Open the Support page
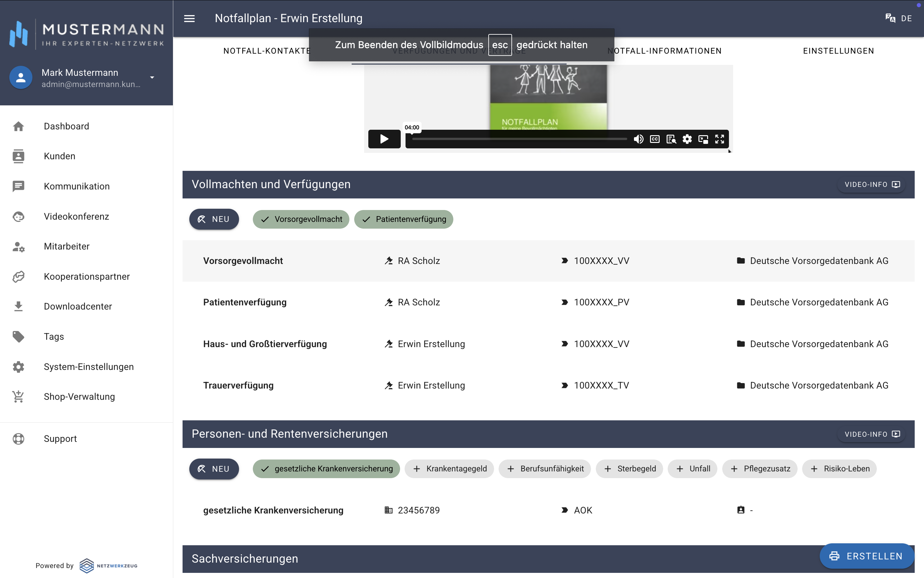 (86, 438)
